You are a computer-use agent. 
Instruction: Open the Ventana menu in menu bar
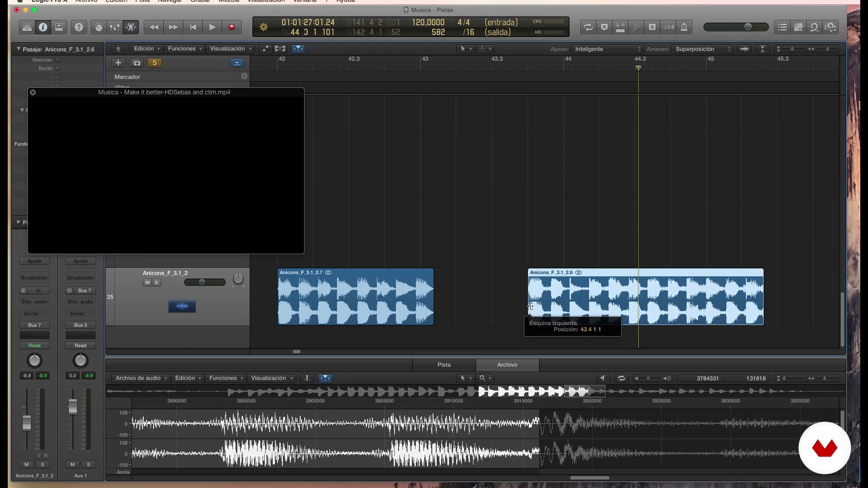coord(305,1)
